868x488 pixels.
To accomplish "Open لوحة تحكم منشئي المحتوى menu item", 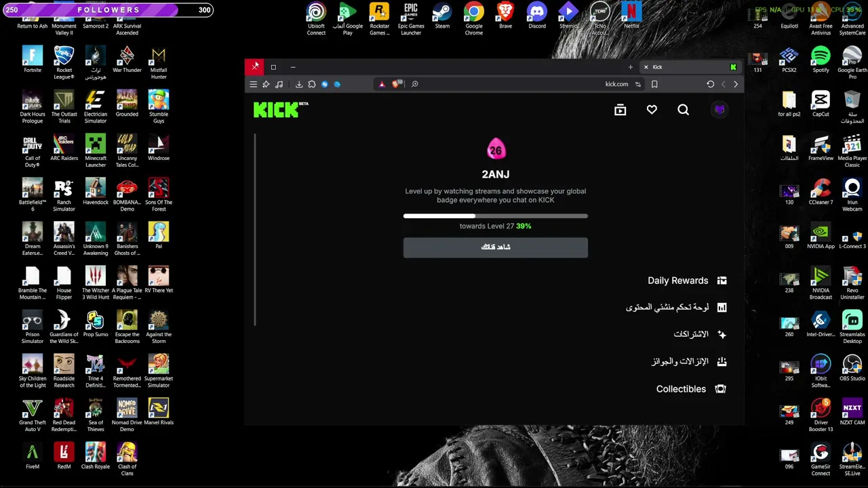I will [x=676, y=308].
